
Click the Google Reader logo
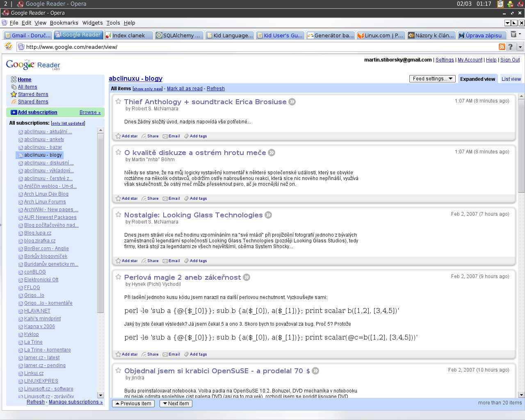pos(33,65)
